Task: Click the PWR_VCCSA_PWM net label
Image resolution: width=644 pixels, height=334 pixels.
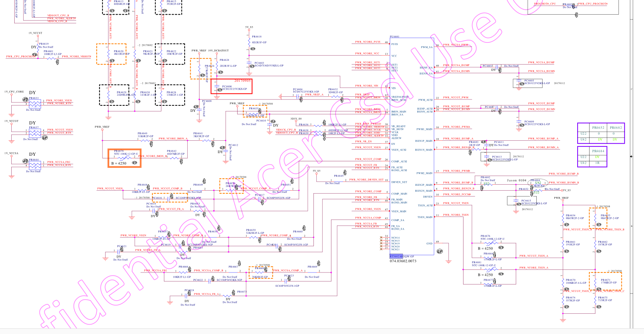Action: coord(456,45)
